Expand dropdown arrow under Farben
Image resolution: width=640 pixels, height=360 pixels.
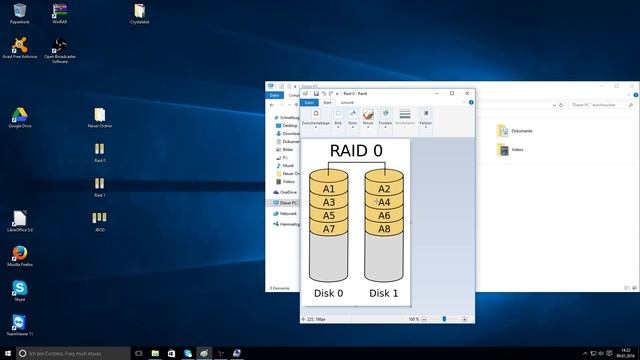(x=425, y=127)
